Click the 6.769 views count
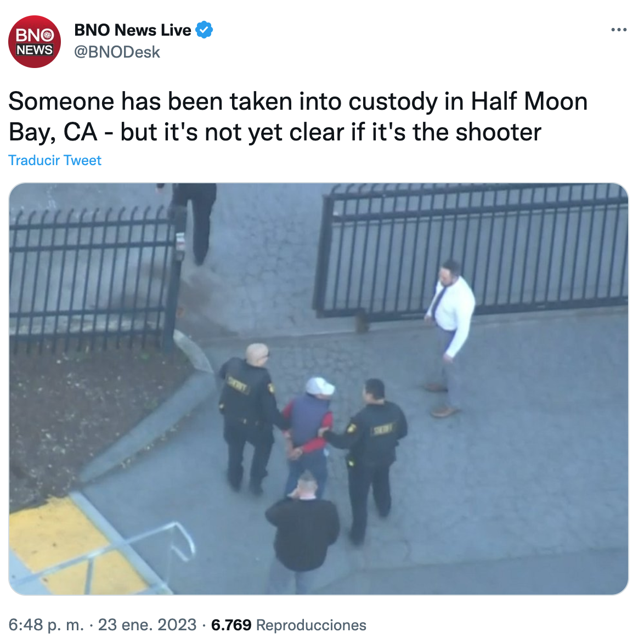 231,625
